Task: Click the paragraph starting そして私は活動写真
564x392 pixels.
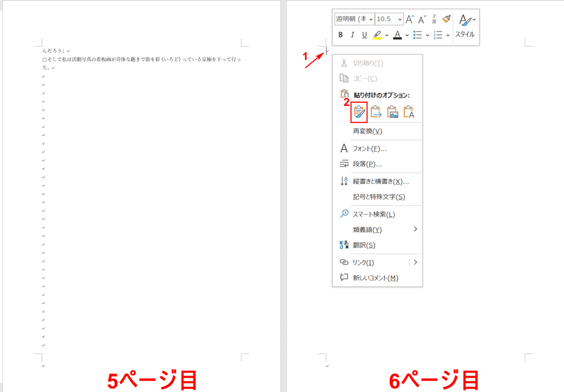Action: click(141, 59)
